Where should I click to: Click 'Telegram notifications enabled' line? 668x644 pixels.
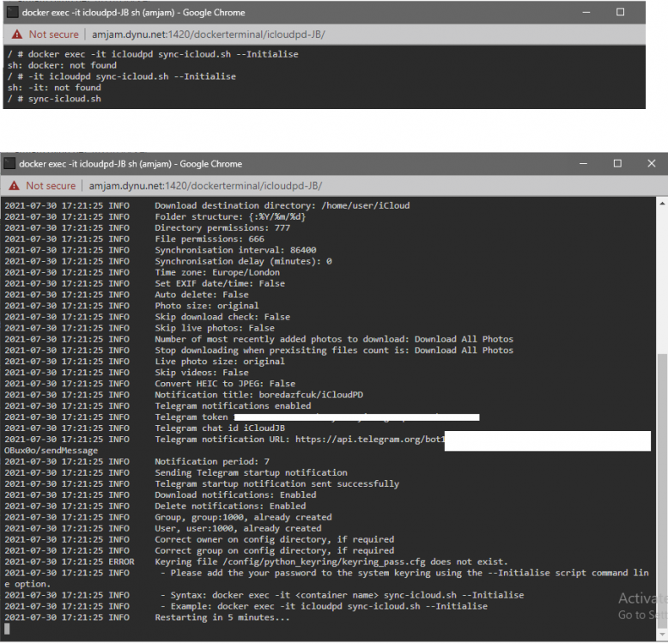coord(233,406)
